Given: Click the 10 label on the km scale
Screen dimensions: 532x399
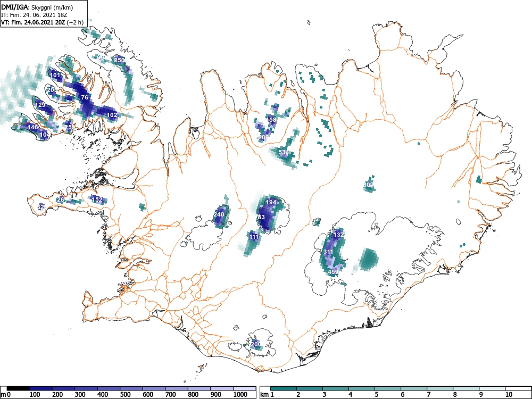Looking at the screenshot, I should click(508, 394).
